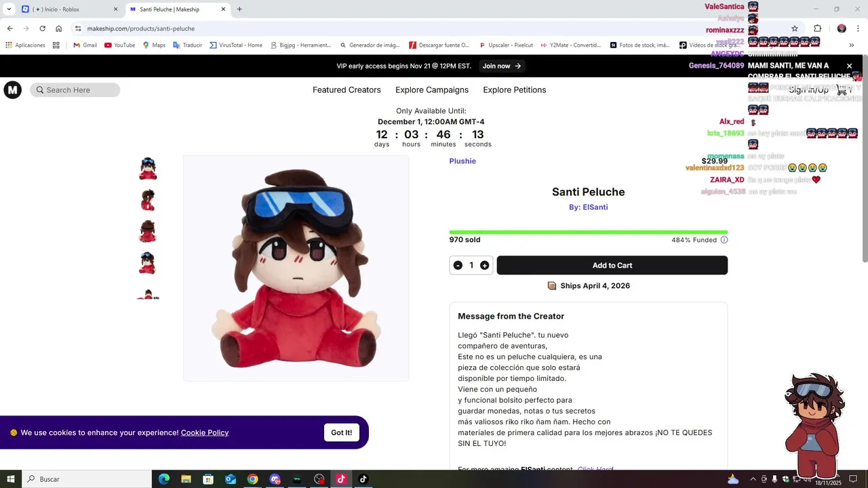Open the Traducir bookmark
This screenshot has height=488, width=868.
coord(187,45)
